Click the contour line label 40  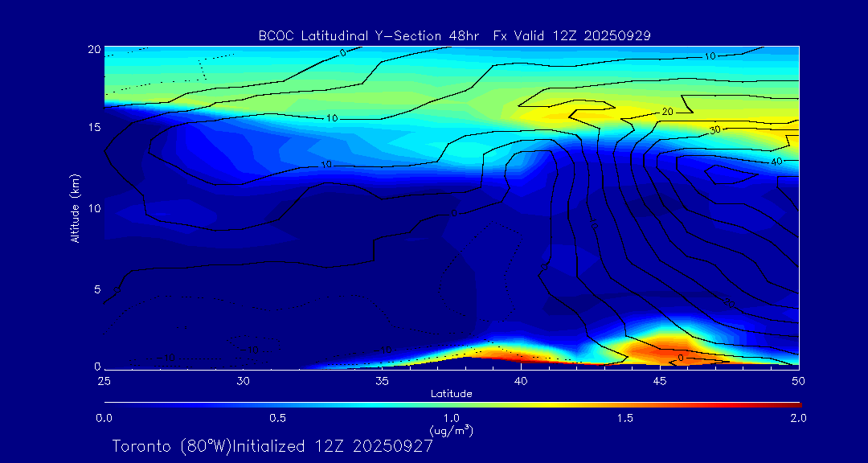tap(776, 162)
